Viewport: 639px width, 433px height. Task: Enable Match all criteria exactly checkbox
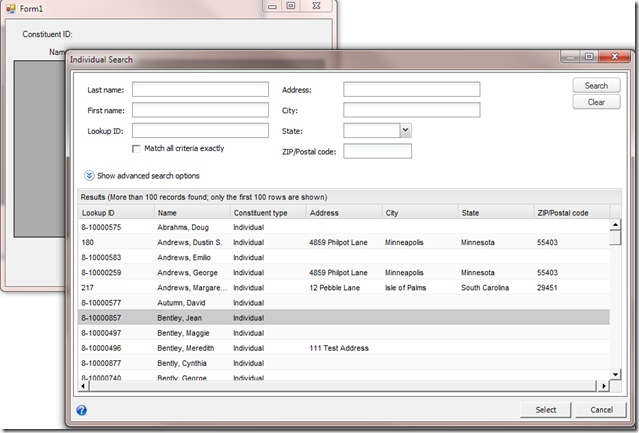pyautogui.click(x=137, y=149)
